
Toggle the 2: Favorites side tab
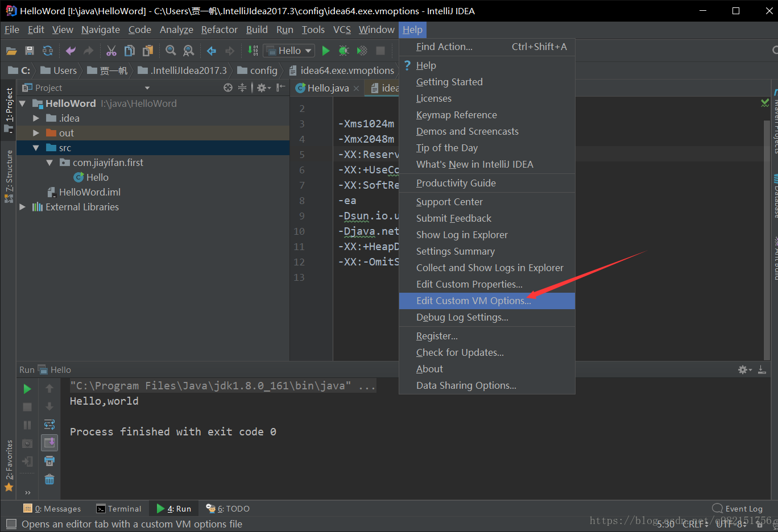click(9, 465)
